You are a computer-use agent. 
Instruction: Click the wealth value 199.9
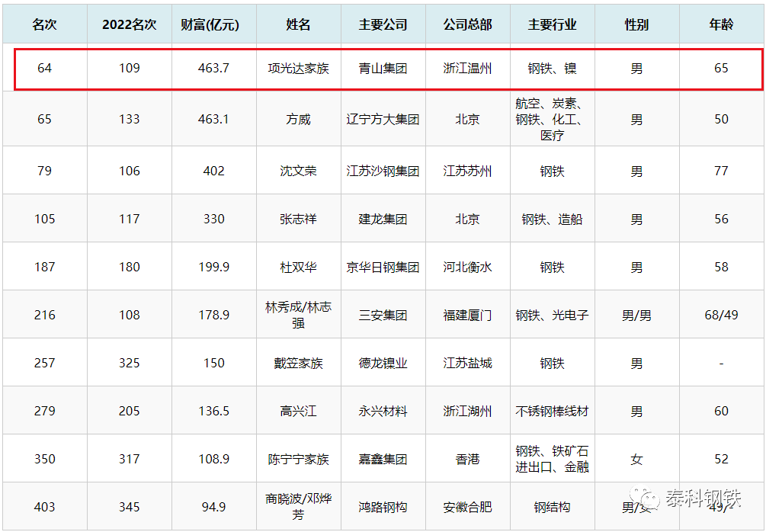point(213,268)
